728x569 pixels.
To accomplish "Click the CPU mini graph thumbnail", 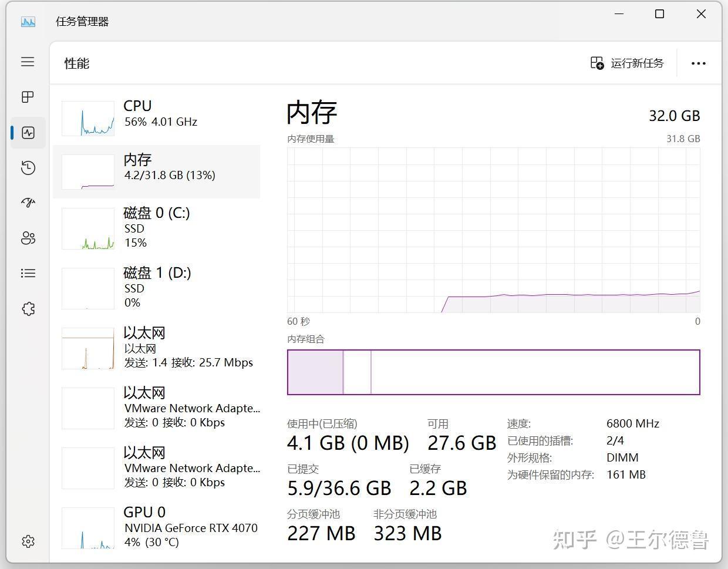I will pos(88,118).
